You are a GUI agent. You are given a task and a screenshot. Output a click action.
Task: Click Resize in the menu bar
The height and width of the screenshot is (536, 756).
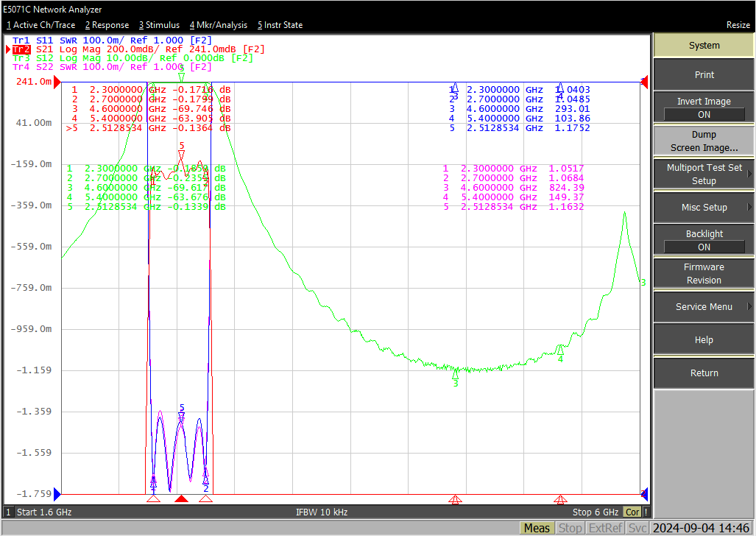tap(738, 25)
